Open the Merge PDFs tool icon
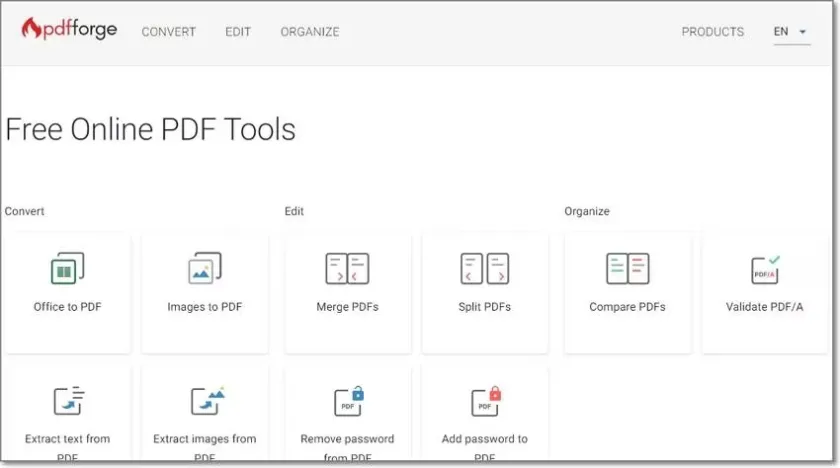840x468 pixels. coord(347,268)
